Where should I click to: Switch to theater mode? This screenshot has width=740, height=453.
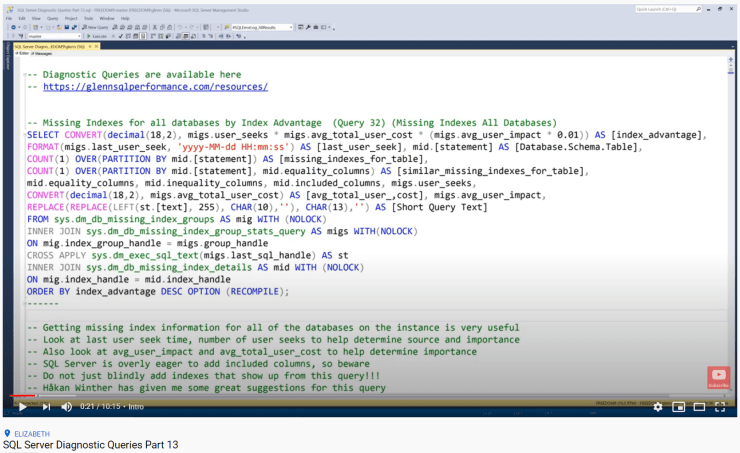(x=699, y=407)
